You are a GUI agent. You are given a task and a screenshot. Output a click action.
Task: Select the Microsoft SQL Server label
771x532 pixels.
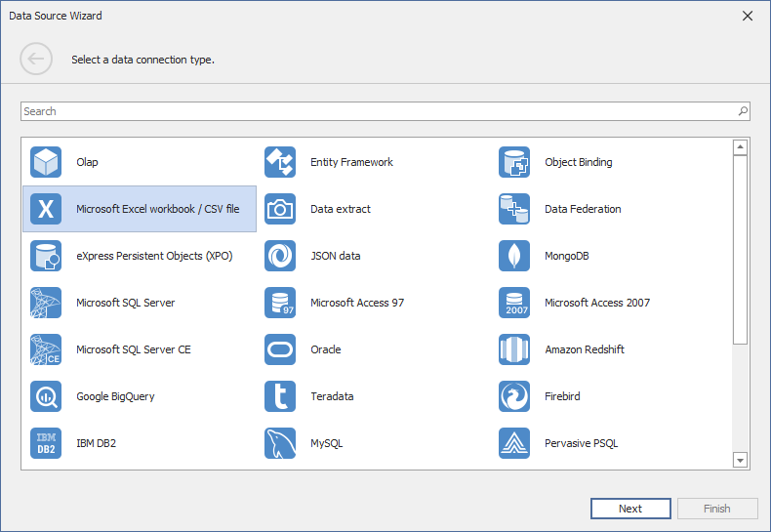(x=125, y=303)
